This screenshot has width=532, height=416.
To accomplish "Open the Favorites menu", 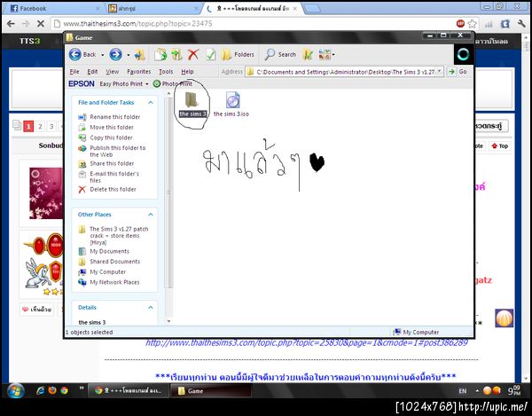I will [x=139, y=72].
